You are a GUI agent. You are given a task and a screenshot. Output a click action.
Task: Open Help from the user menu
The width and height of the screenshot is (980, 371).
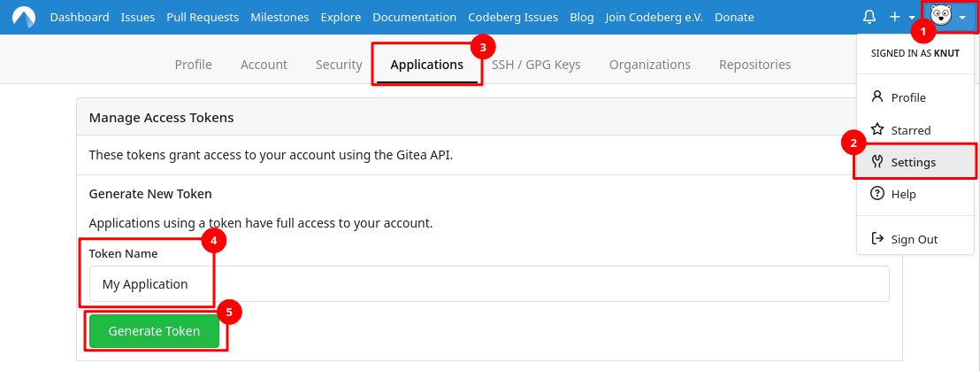pyautogui.click(x=903, y=194)
